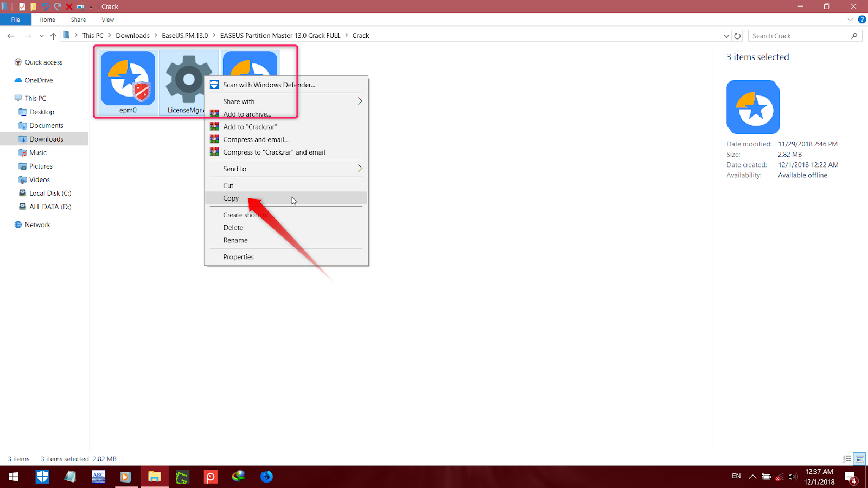Switch to Details view icon in status bar
Image resolution: width=868 pixels, height=488 pixels.
[x=846, y=459]
